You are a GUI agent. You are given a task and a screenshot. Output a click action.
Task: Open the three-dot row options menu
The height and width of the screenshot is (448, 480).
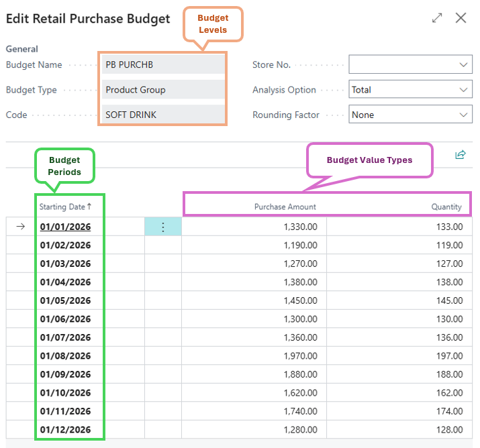coord(162,227)
